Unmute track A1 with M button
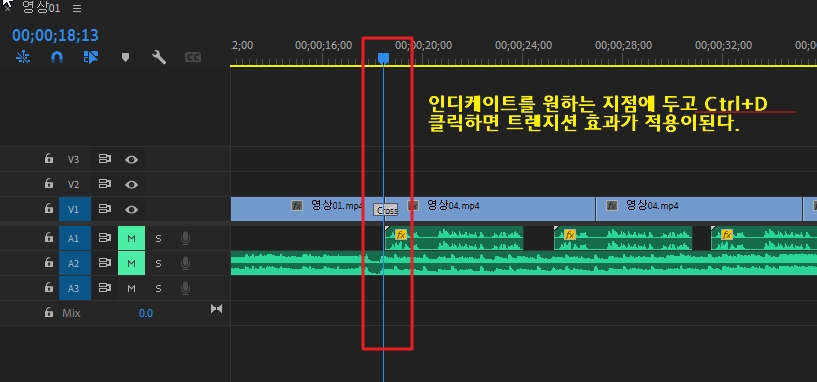The image size is (817, 382). click(131, 238)
